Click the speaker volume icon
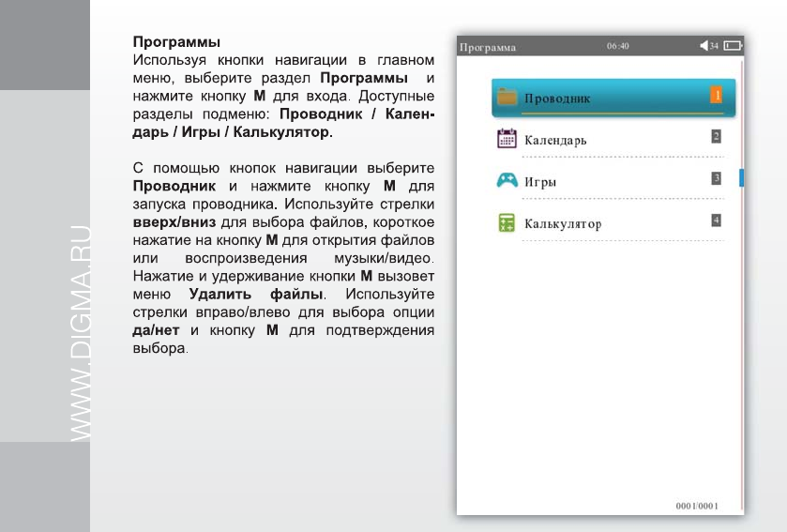This screenshot has width=787, height=532. (x=704, y=46)
